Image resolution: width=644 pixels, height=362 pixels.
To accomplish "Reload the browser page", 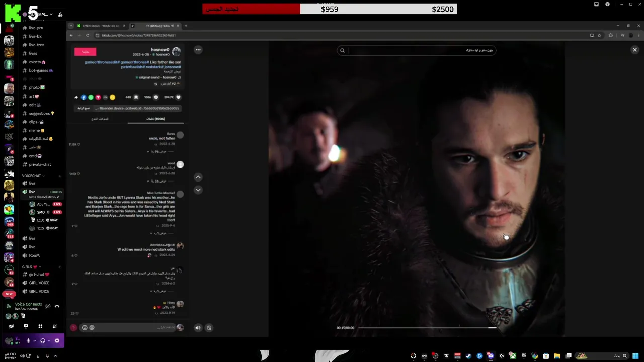I will [88, 35].
